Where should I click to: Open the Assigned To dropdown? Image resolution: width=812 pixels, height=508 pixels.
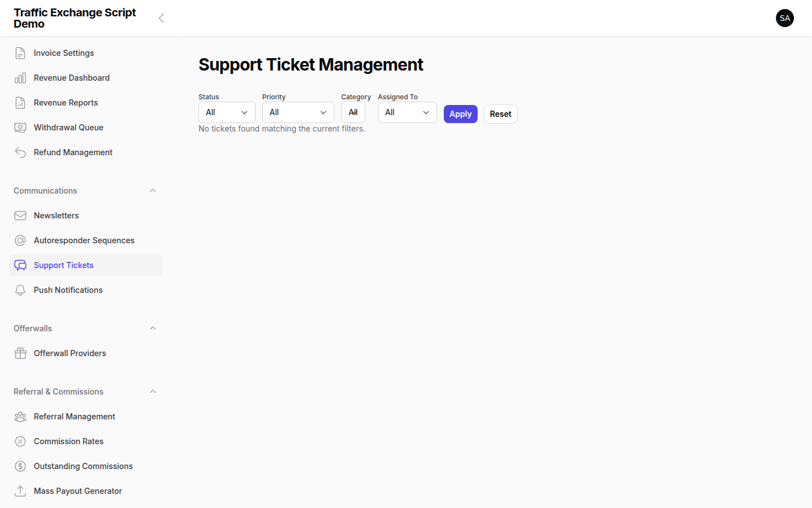tap(407, 112)
